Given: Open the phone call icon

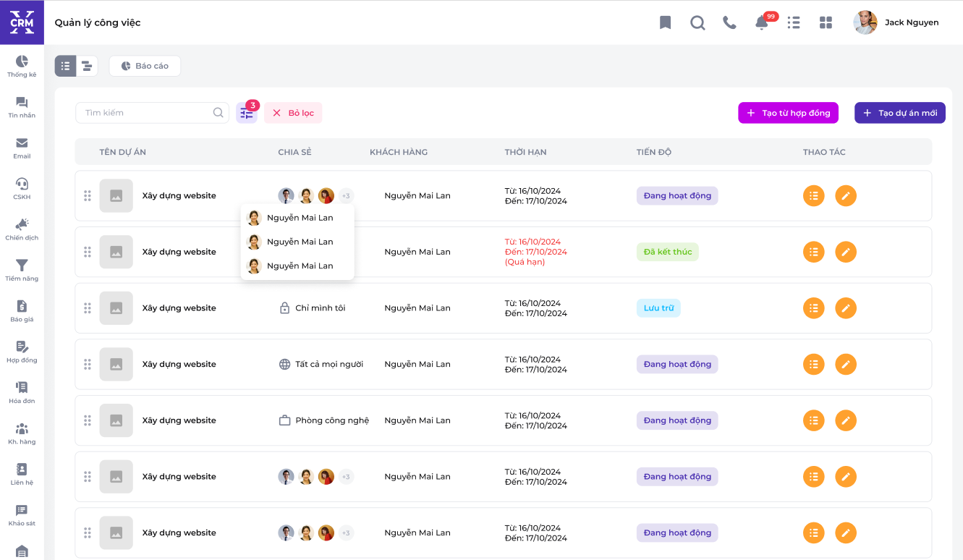Looking at the screenshot, I should click(729, 22).
